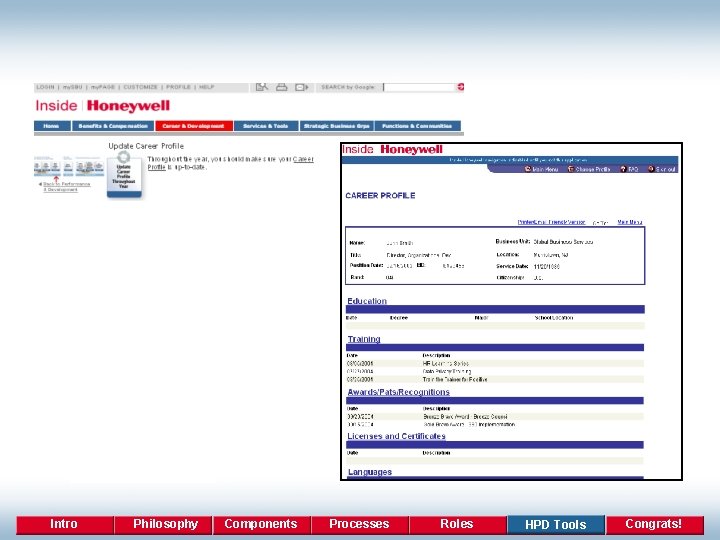Click the Sign out icon in Career Profile bar
The width and height of the screenshot is (720, 540).
[x=651, y=169]
